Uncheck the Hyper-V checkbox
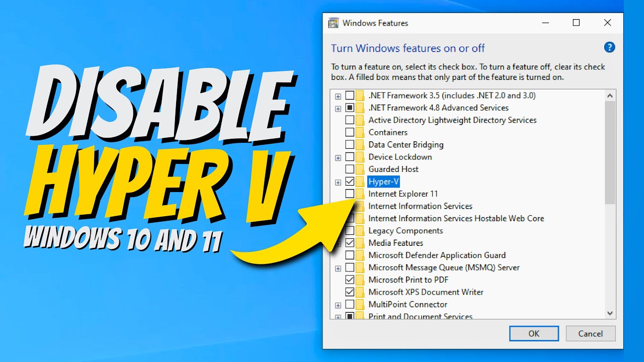The height and width of the screenshot is (362, 644). pos(350,182)
